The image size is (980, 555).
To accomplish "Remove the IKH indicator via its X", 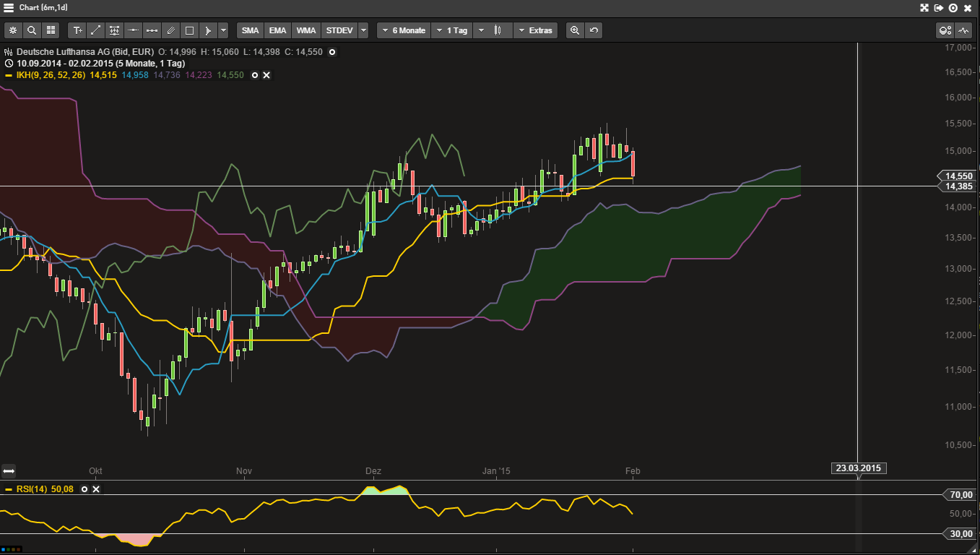I will click(266, 75).
